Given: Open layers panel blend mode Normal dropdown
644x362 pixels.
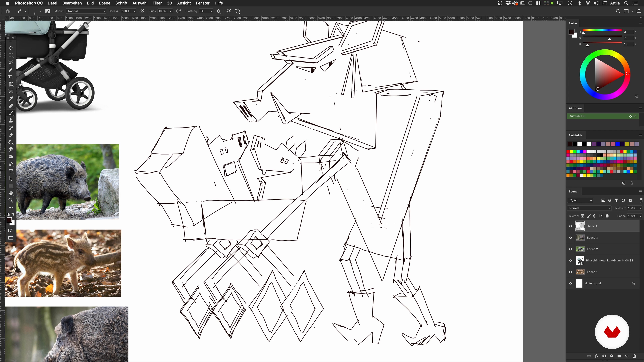Looking at the screenshot, I should tap(589, 208).
